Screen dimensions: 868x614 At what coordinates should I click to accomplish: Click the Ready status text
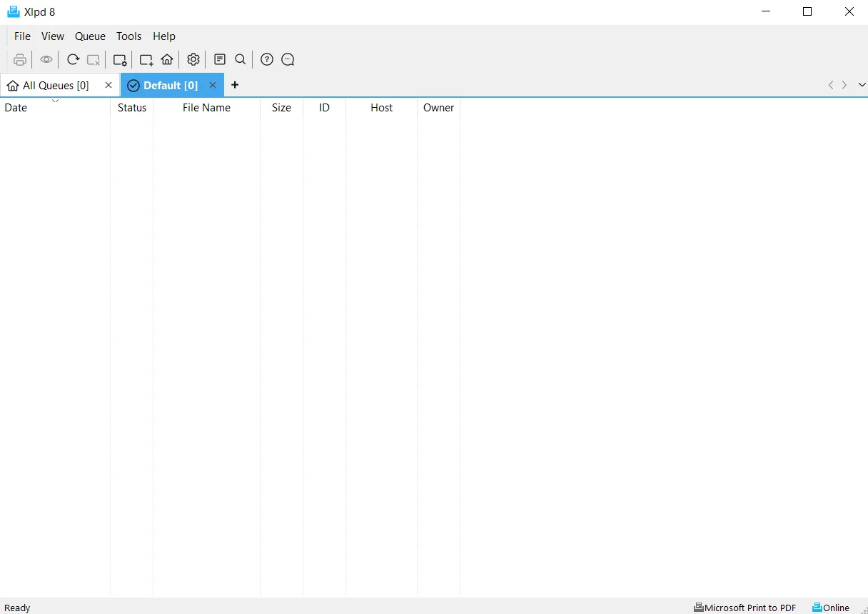coord(17,608)
